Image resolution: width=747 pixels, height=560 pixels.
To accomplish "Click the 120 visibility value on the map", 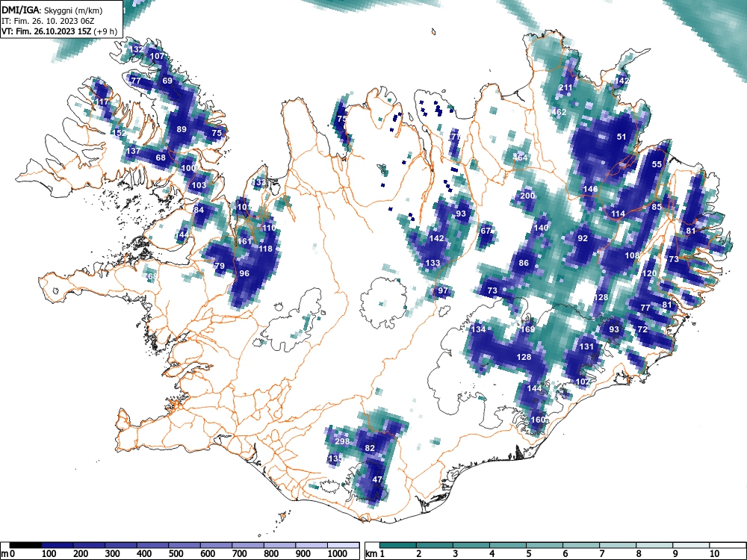I will click(649, 273).
